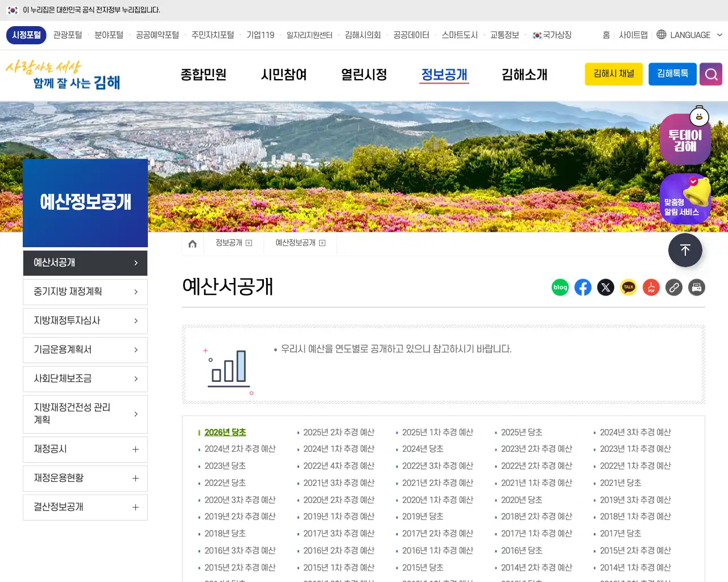Go to 관광포털 link
Viewport: 728px width, 582px height.
coord(68,35)
